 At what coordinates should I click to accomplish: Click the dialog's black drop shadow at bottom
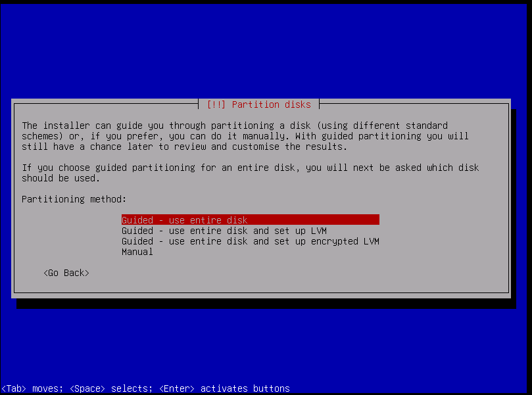(x=263, y=304)
